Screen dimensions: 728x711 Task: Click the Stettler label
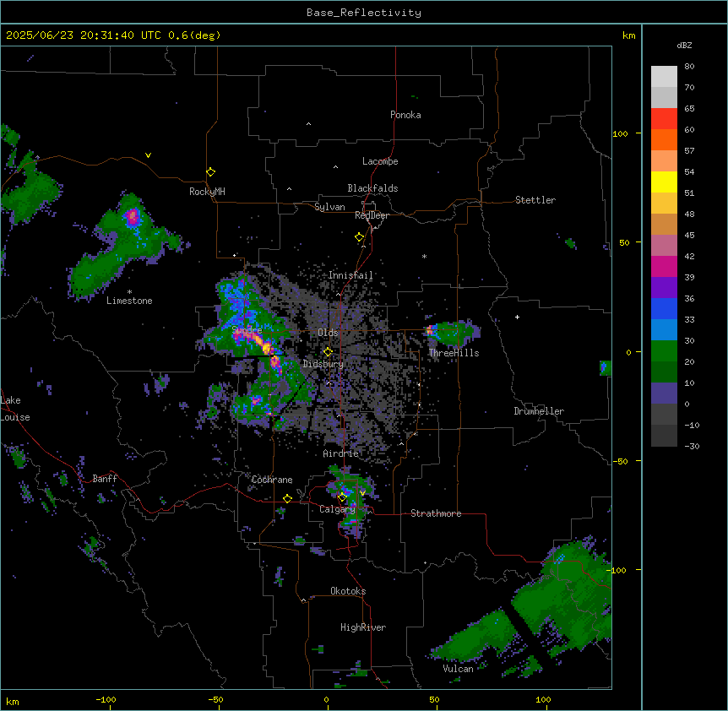click(535, 200)
